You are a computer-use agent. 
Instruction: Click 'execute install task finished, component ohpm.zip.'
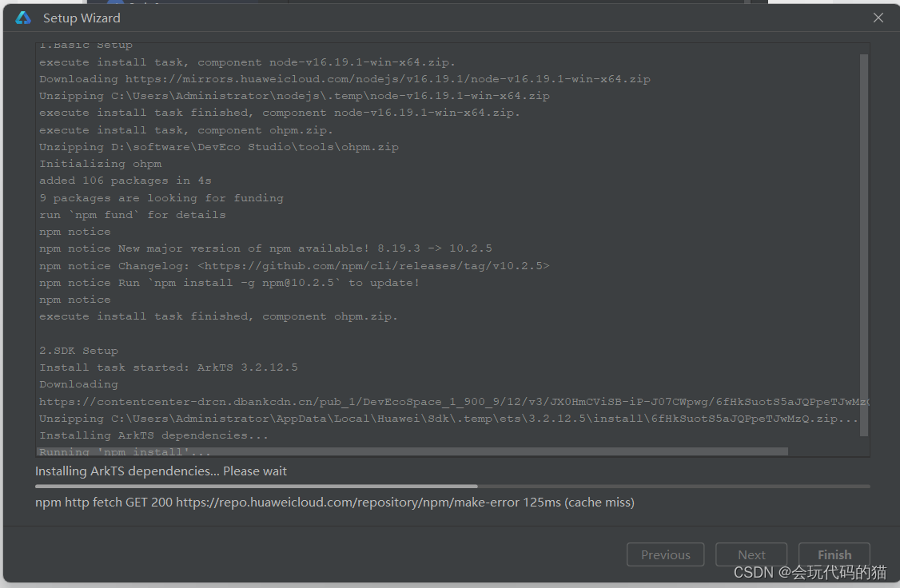[x=219, y=316]
